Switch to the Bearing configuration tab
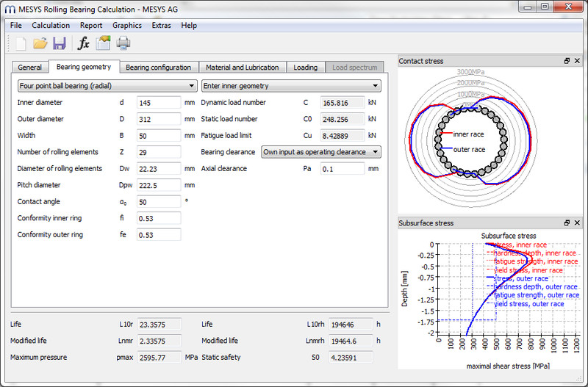This screenshot has height=387, width=588. pyautogui.click(x=158, y=68)
